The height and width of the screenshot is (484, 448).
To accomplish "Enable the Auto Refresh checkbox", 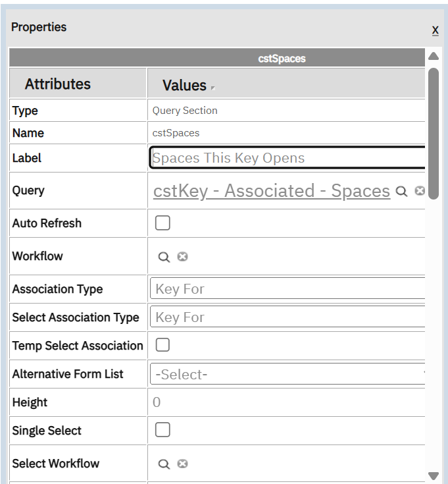I will click(x=162, y=223).
